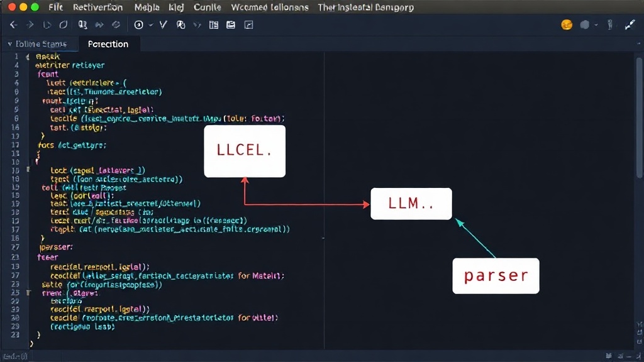Open the Kiel menu

click(176, 8)
